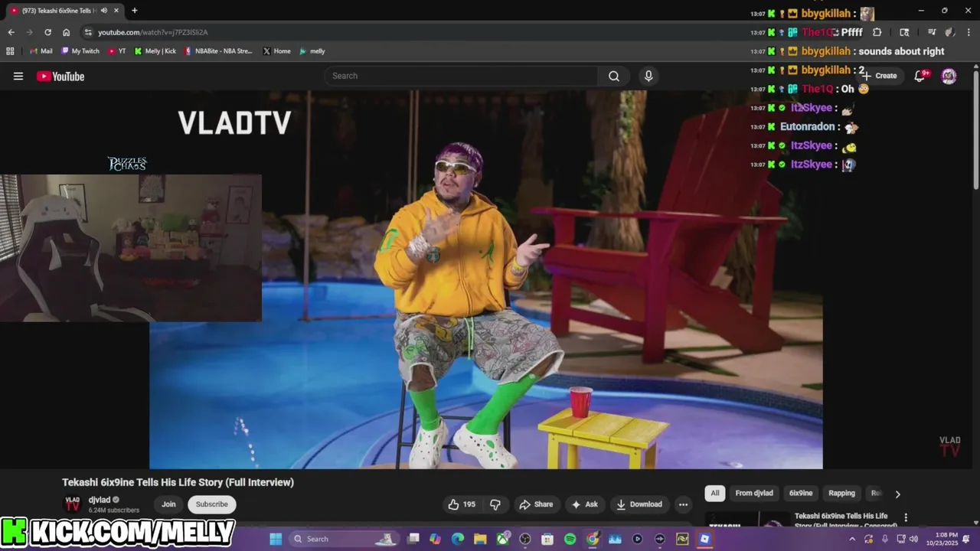Open more actions three-dot menu under video
980x551 pixels.
(x=683, y=504)
